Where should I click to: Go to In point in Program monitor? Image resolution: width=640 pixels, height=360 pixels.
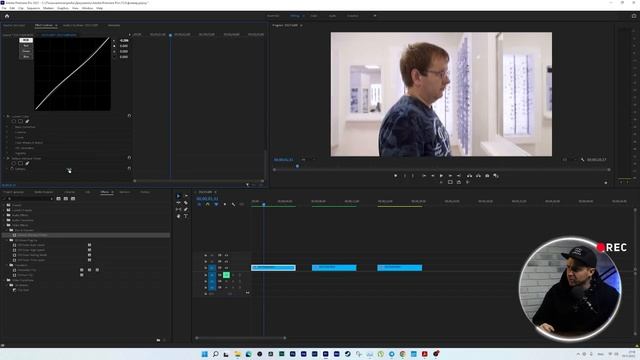(x=424, y=176)
